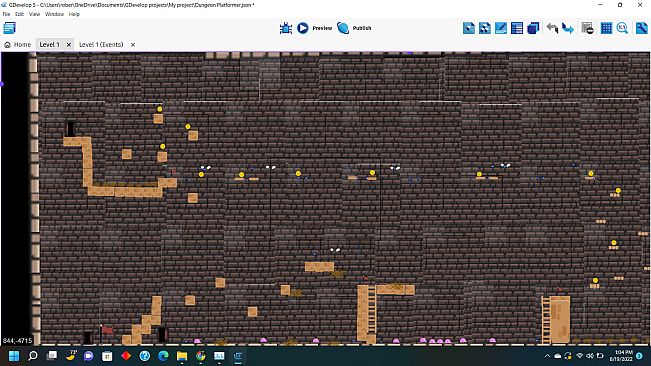Undo the last scene change

point(552,28)
